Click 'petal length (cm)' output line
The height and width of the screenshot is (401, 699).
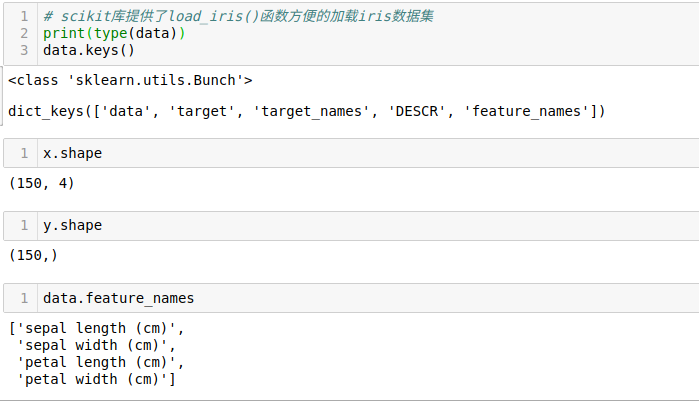tap(100, 362)
